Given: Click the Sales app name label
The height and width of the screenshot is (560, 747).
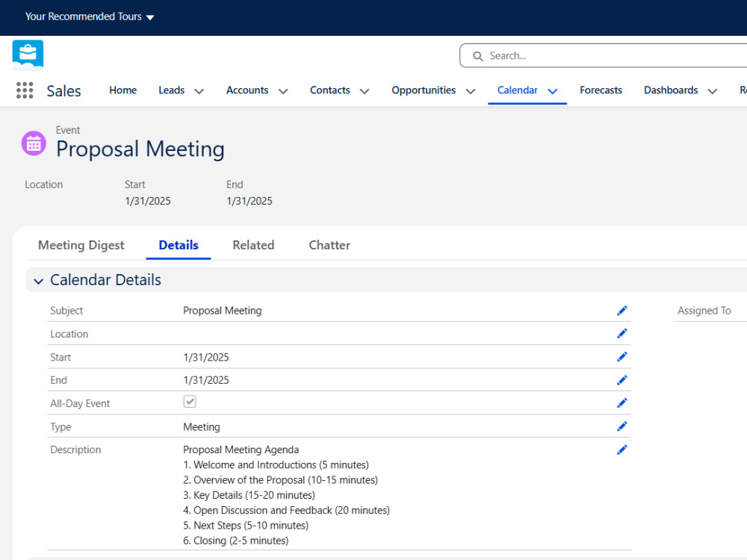Looking at the screenshot, I should click(x=63, y=90).
